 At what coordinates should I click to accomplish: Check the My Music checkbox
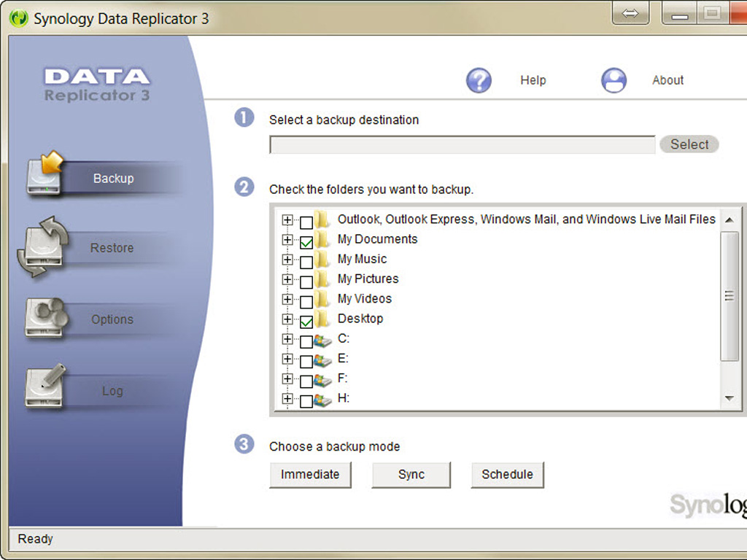pyautogui.click(x=306, y=262)
